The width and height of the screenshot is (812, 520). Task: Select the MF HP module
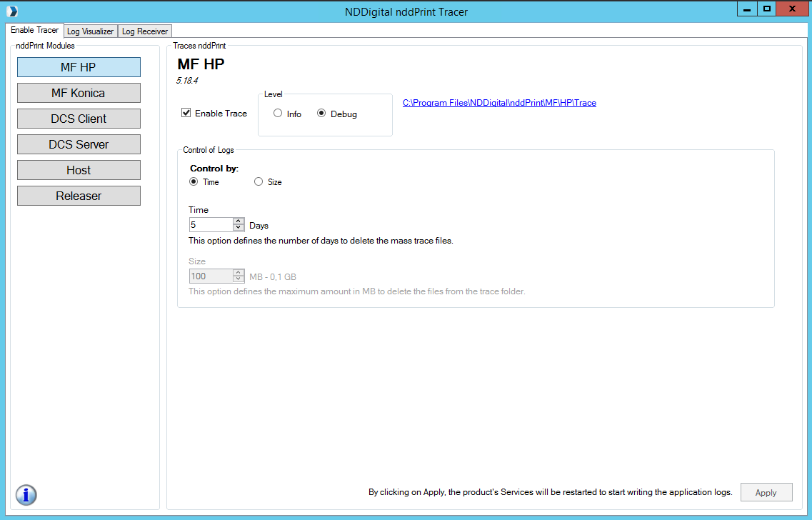point(79,67)
